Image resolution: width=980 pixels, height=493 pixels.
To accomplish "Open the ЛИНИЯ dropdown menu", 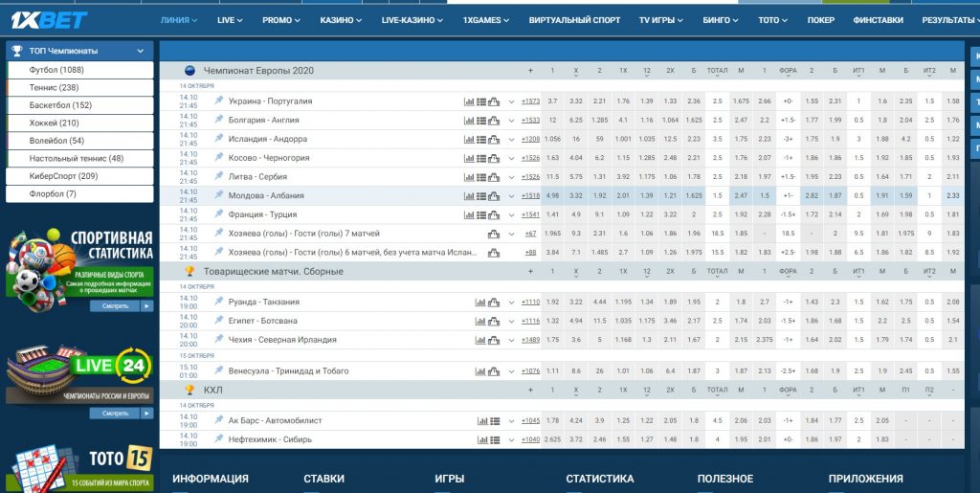I will 179,20.
